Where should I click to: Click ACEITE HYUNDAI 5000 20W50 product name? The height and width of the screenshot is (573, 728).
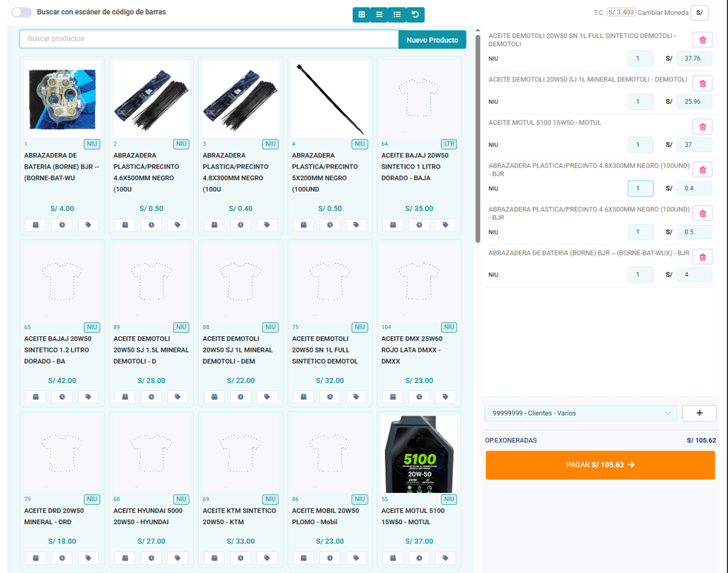coord(148,517)
